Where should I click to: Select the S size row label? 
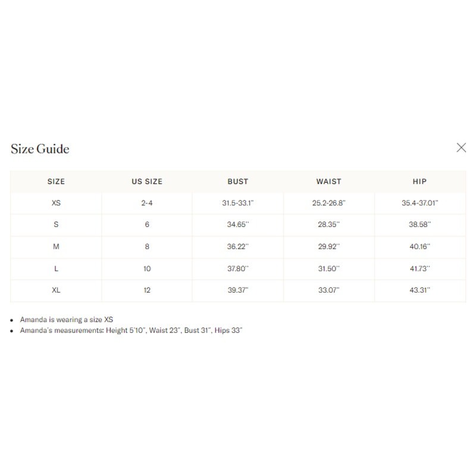coord(56,225)
